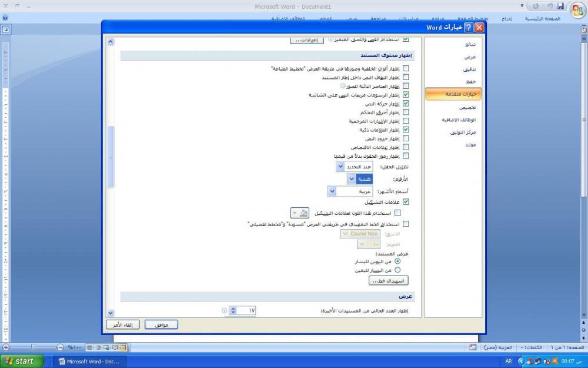Click the security alert shield tray icon
This screenshot has width=588, height=368.
[547, 362]
